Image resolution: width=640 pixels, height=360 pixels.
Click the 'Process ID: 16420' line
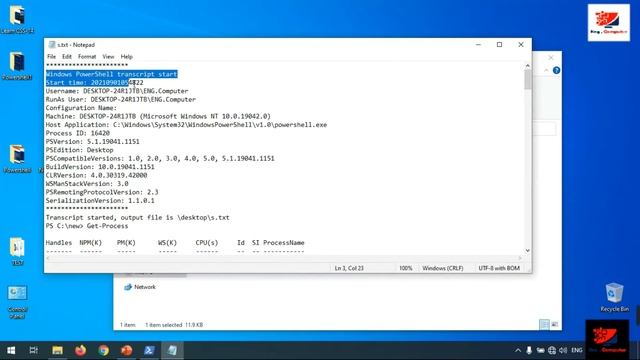click(78, 133)
